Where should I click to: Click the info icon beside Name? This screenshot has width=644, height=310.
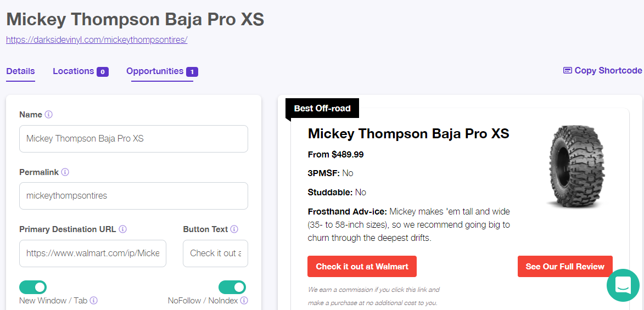tap(48, 115)
